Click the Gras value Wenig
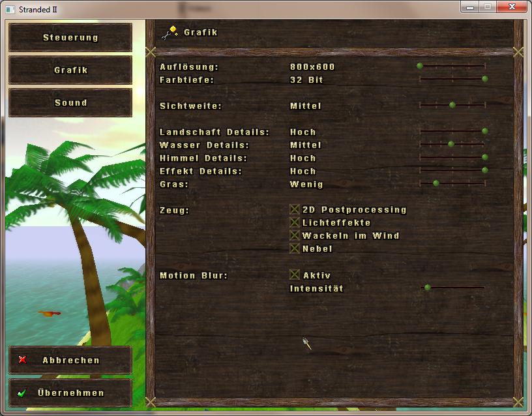This screenshot has width=532, height=416. pyautogui.click(x=306, y=185)
